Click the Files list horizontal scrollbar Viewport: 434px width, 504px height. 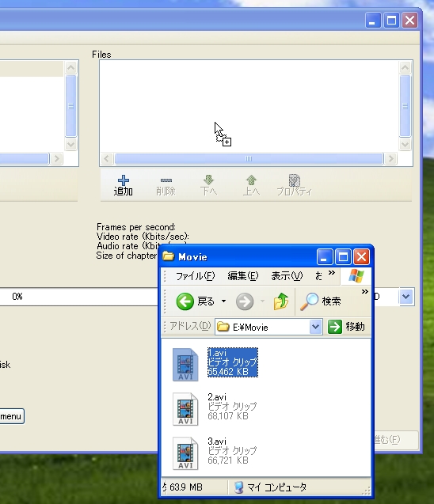click(249, 158)
